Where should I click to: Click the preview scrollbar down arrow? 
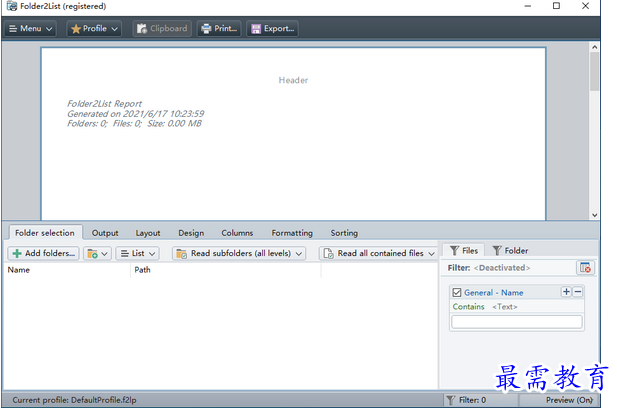[595, 215]
